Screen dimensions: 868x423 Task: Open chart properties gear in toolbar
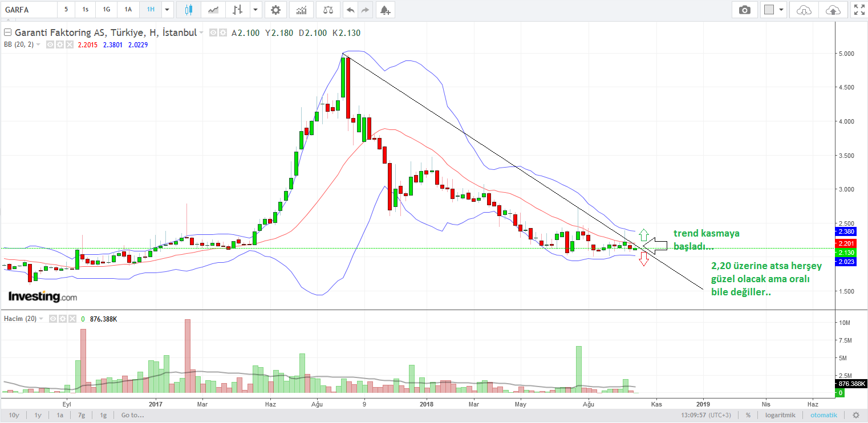[276, 10]
